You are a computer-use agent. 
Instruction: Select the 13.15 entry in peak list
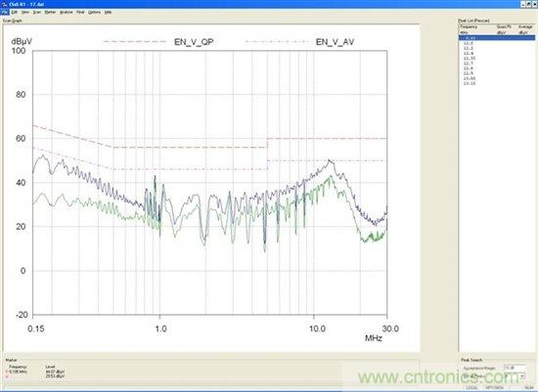(x=469, y=83)
